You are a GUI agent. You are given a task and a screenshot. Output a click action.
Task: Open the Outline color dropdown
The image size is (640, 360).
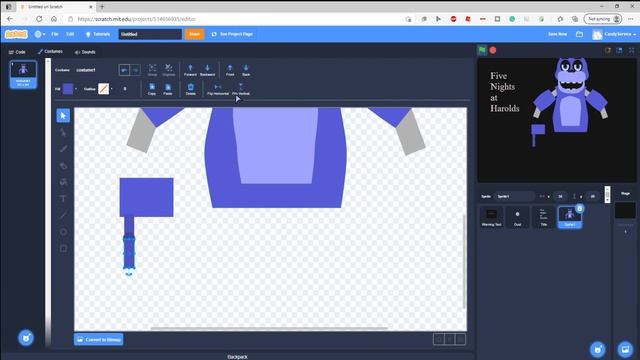tap(111, 89)
